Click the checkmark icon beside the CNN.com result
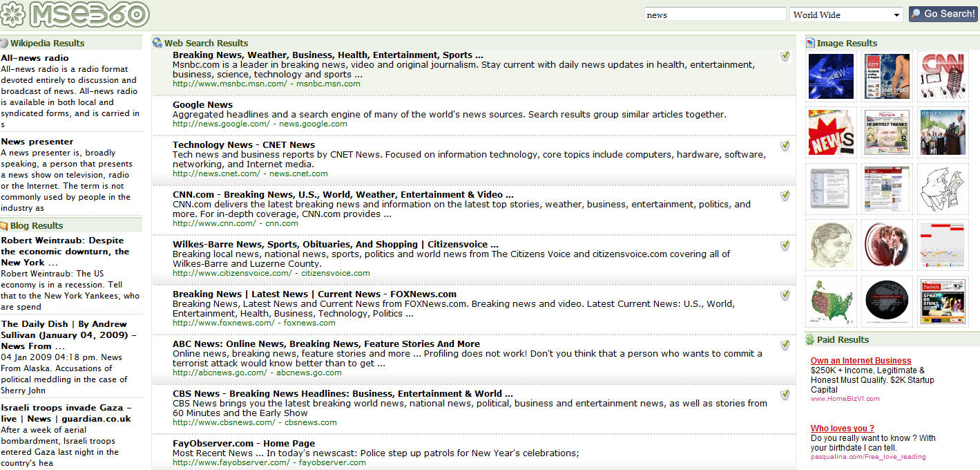Viewport: 980px width, 470px height. coord(785,196)
